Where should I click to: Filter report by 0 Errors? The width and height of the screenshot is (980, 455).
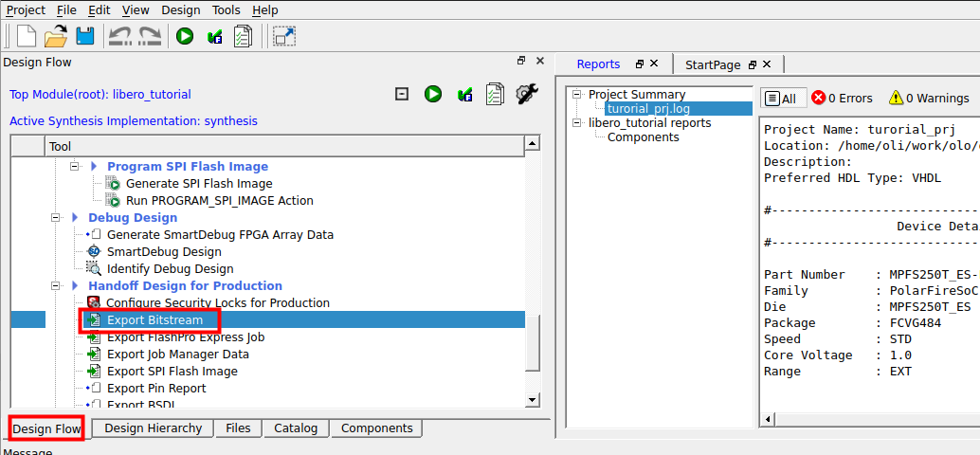(x=842, y=99)
